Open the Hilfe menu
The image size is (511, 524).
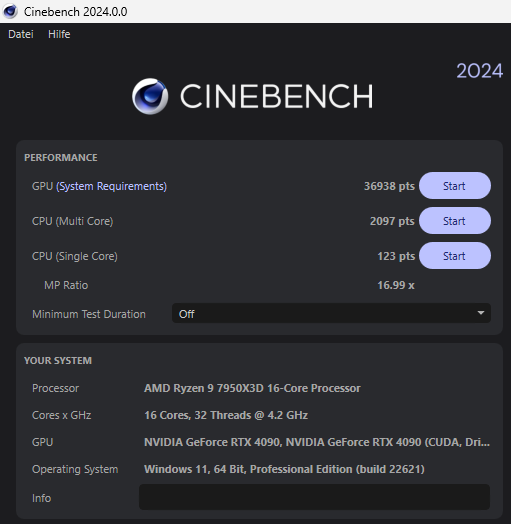59,34
